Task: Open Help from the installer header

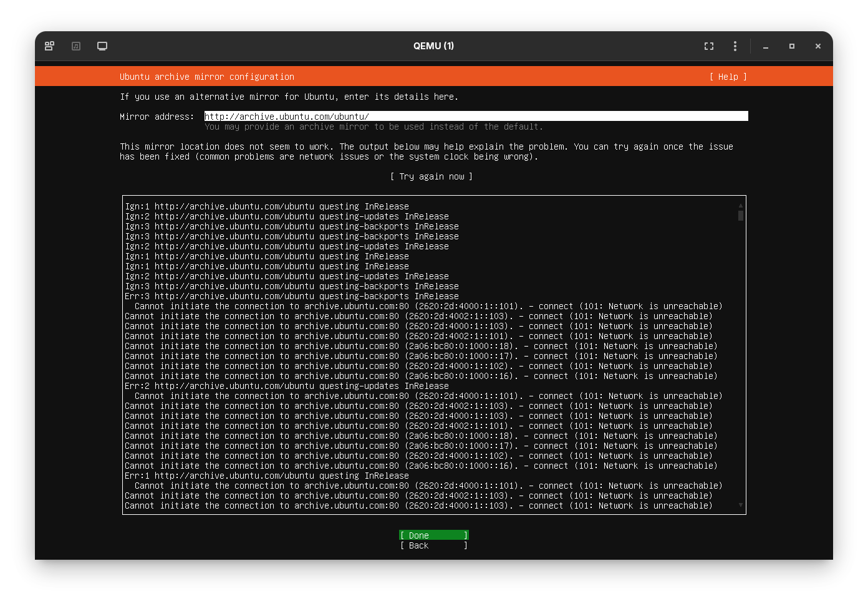Action: tap(728, 76)
